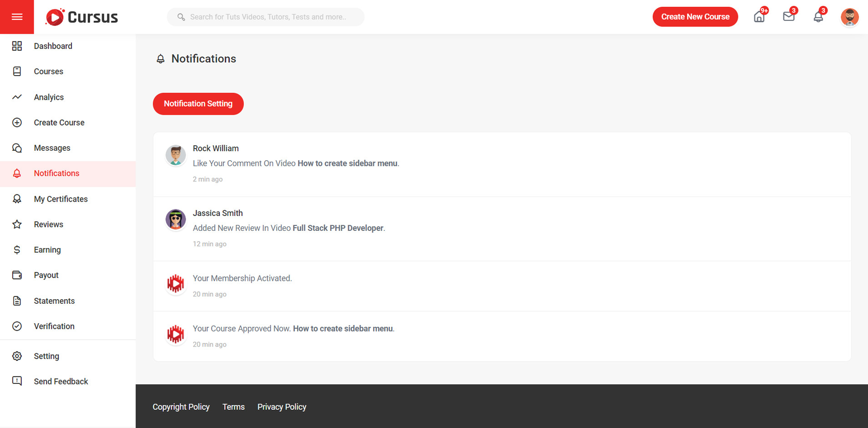
Task: Click the Analytics chart line icon
Action: (x=17, y=97)
